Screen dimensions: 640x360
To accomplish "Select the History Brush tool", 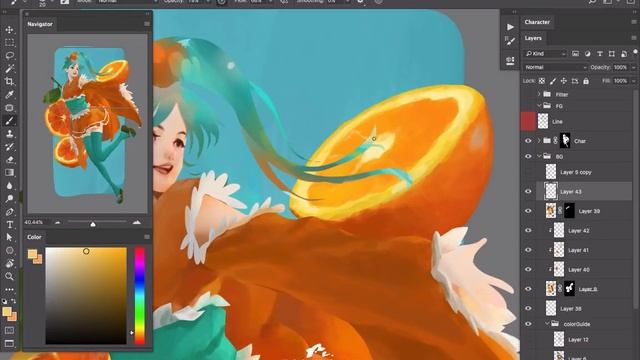I will pyautogui.click(x=9, y=147).
